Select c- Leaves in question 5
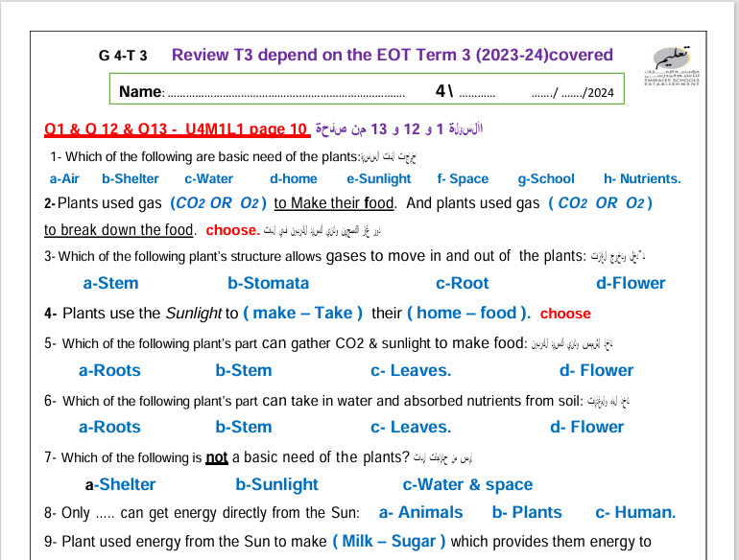Image resolution: width=739 pixels, height=560 pixels. click(x=411, y=370)
